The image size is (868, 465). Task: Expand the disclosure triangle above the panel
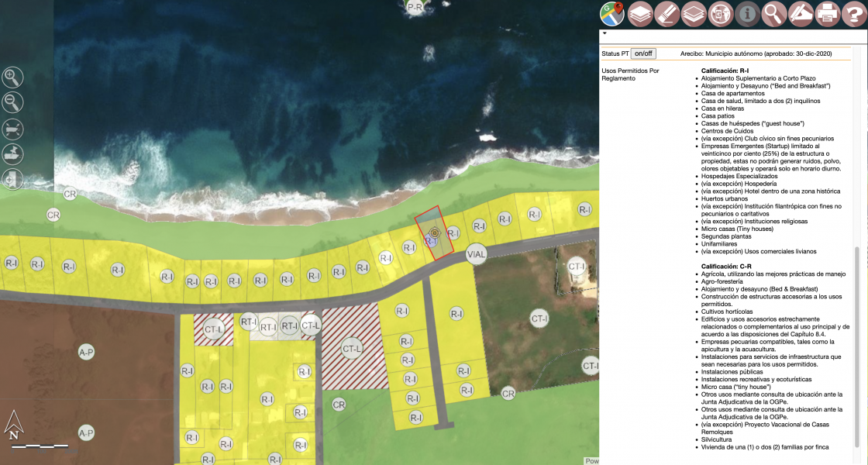click(604, 34)
